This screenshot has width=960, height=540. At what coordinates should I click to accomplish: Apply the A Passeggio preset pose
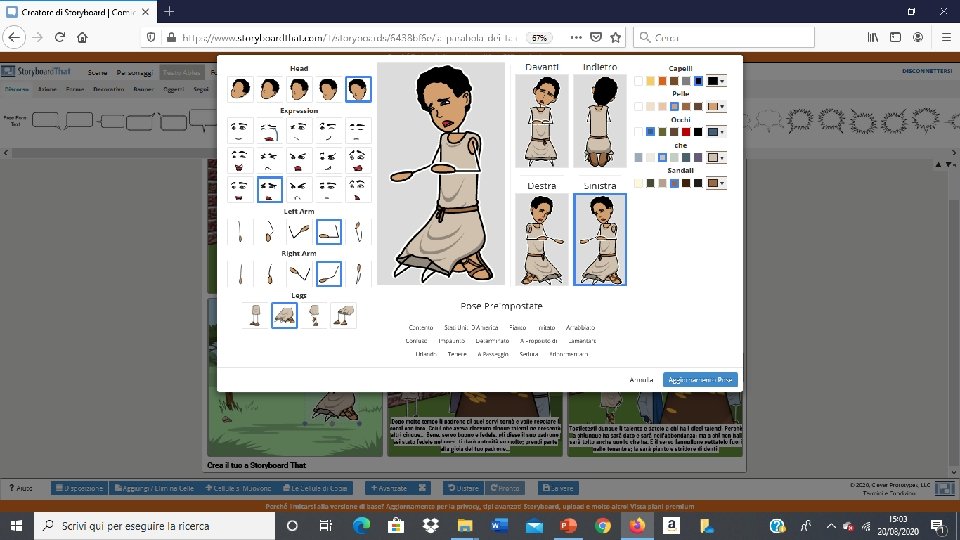(493, 354)
